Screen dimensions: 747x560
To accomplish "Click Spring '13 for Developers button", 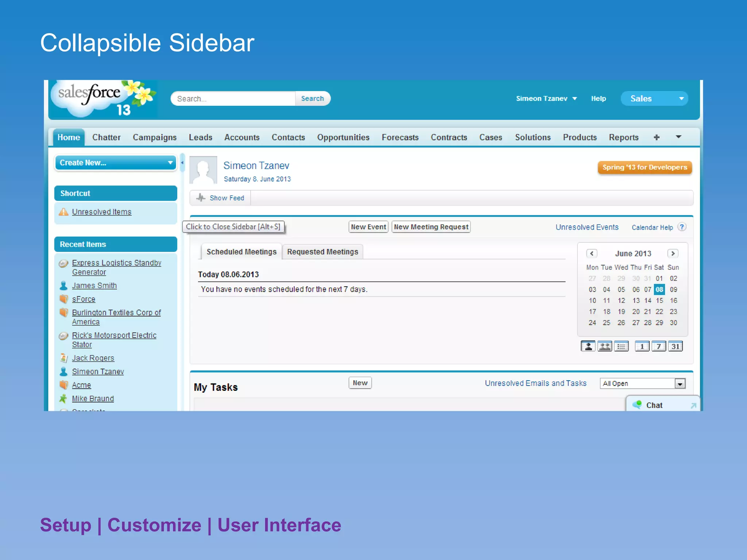I will (x=645, y=167).
